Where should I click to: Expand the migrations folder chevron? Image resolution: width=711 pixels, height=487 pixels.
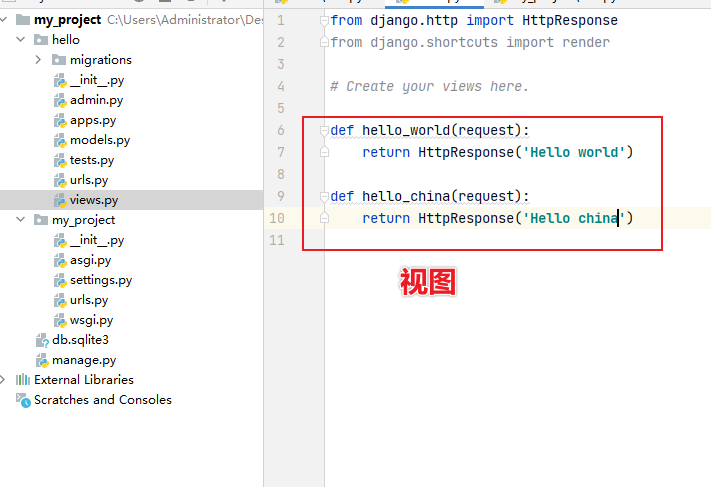(x=38, y=59)
